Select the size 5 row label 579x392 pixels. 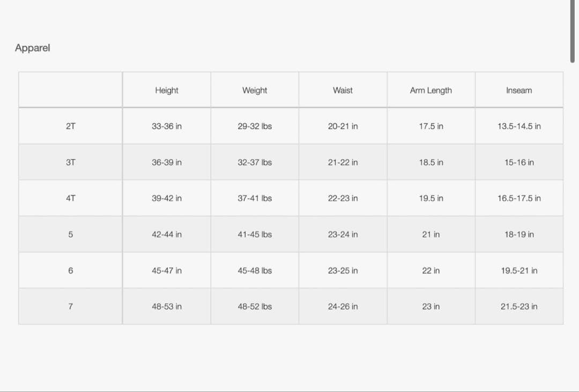click(x=71, y=235)
